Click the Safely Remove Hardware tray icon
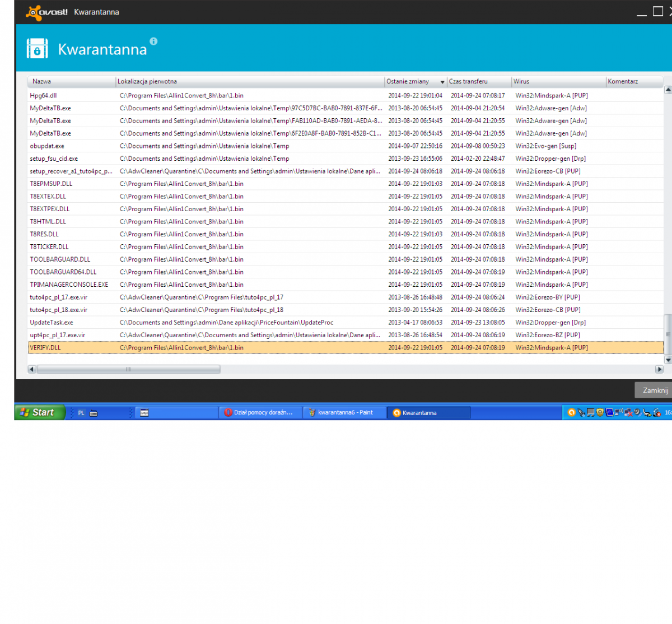Image resolution: width=672 pixels, height=624 pixels. click(647, 413)
